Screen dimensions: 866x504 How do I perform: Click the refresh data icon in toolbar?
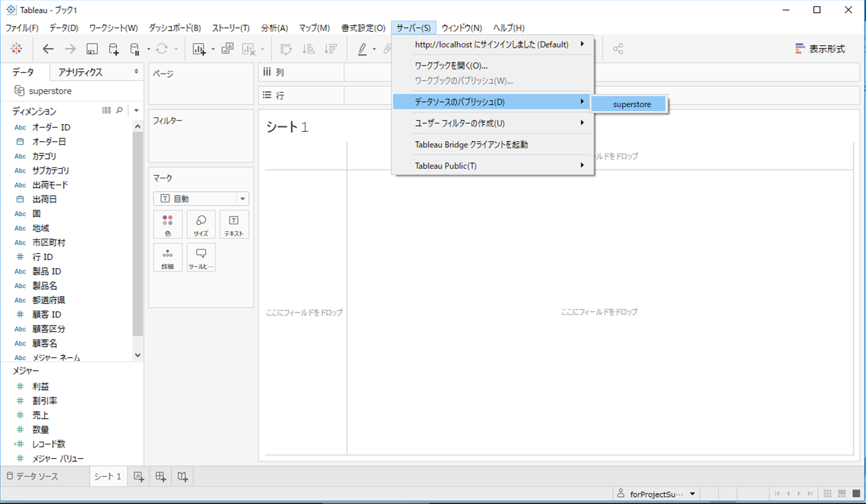(162, 49)
